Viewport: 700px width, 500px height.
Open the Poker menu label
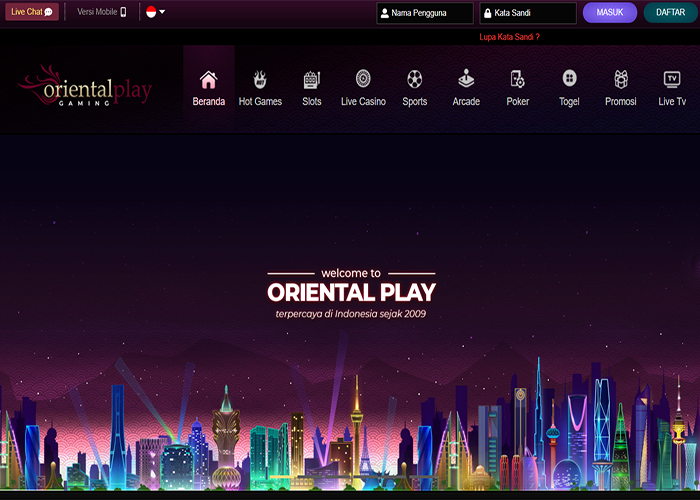tap(518, 102)
